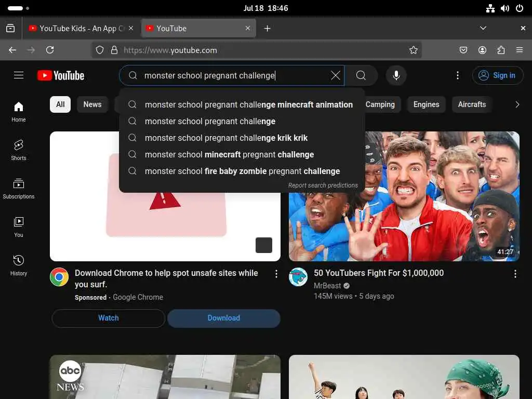
Task: Switch to YouTube Kids tab
Action: coord(78,29)
